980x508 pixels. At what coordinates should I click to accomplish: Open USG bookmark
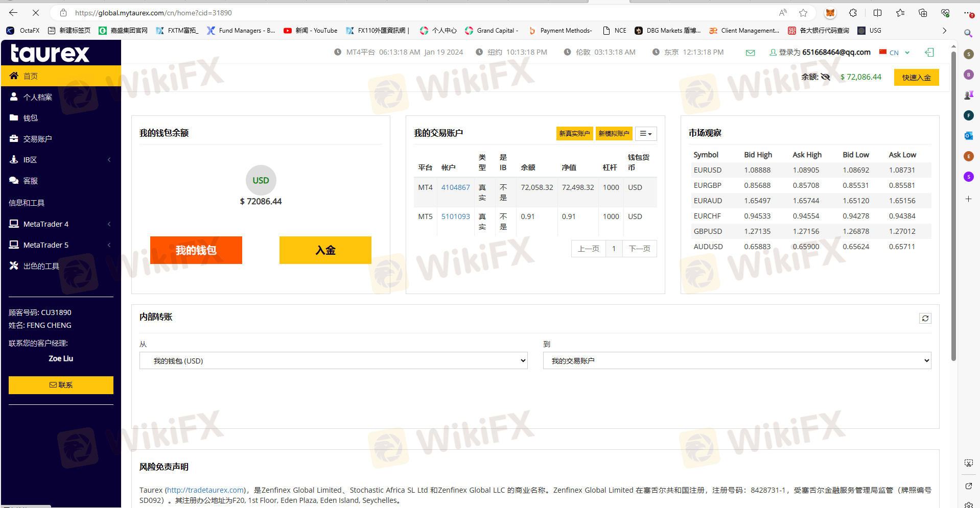pos(869,31)
